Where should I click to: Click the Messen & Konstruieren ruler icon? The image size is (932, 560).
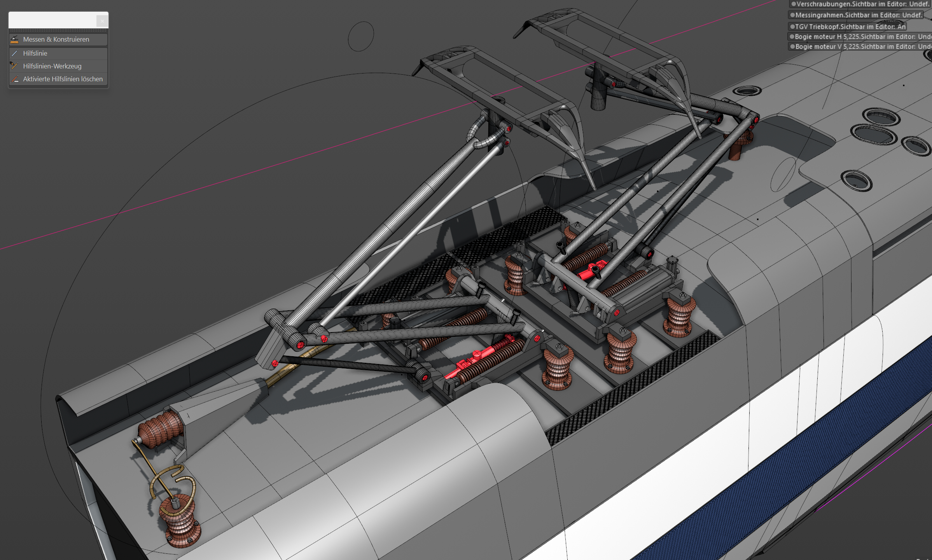coord(15,39)
